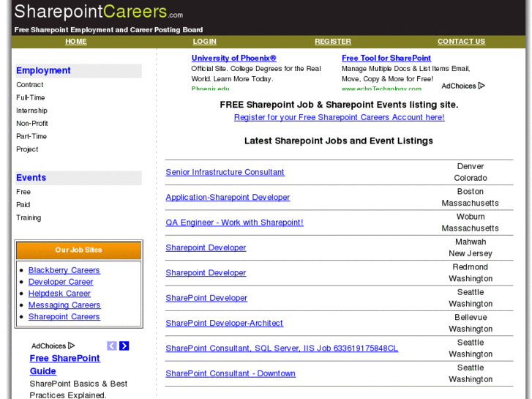Image resolution: width=532 pixels, height=399 pixels.
Task: Open Helpdesk Career job site
Action: click(x=59, y=294)
